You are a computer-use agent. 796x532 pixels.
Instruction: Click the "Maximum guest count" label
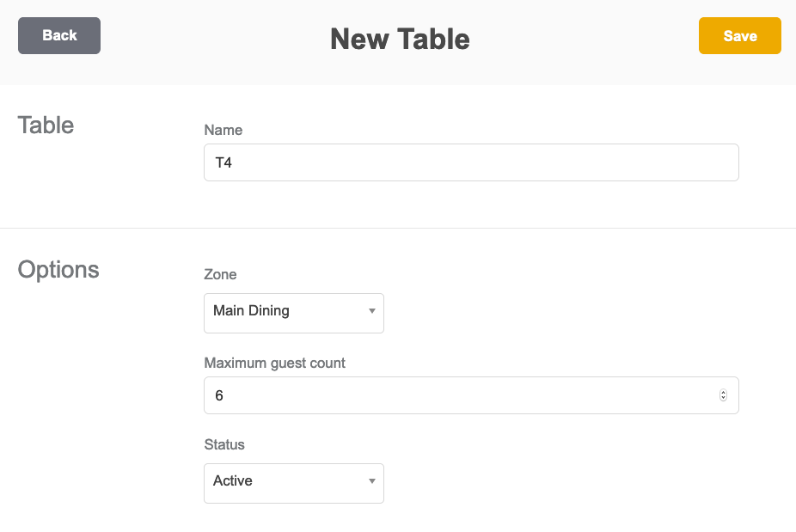pyautogui.click(x=273, y=363)
